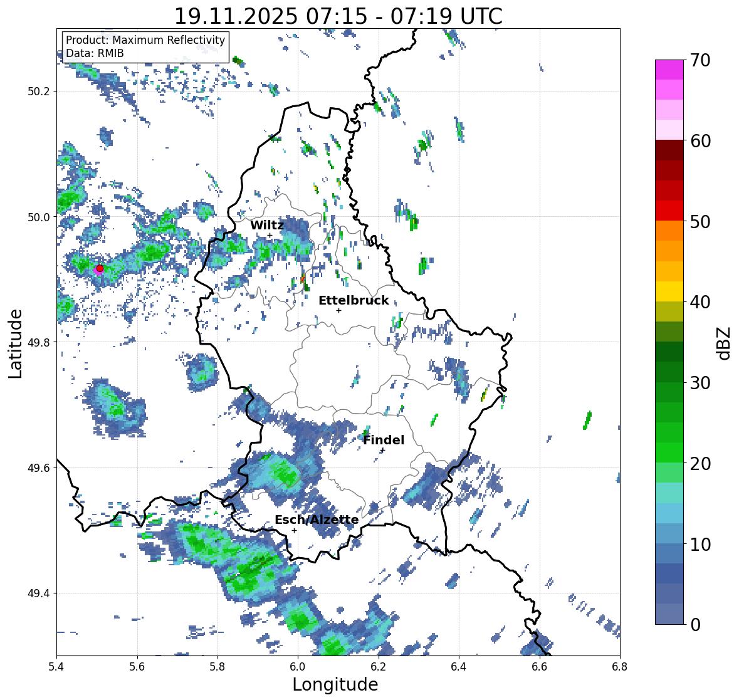Click the Product: Maximum Reflectivity text

pos(145,41)
